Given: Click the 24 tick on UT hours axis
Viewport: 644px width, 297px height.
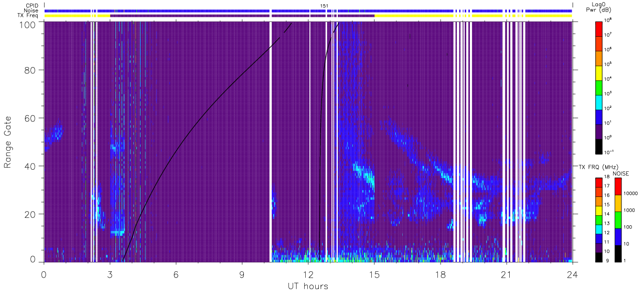Looking at the screenshot, I should point(573,274).
